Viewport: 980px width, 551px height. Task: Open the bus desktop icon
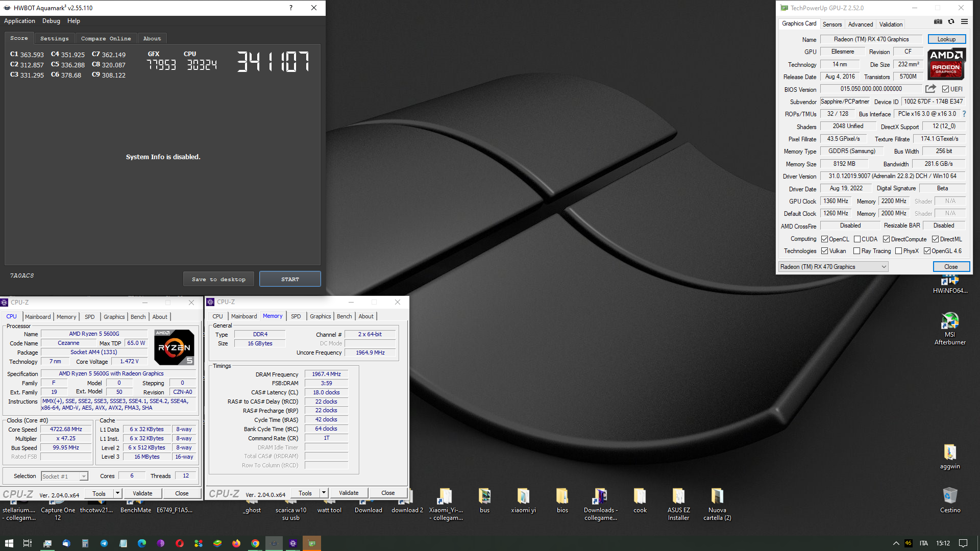tap(484, 500)
